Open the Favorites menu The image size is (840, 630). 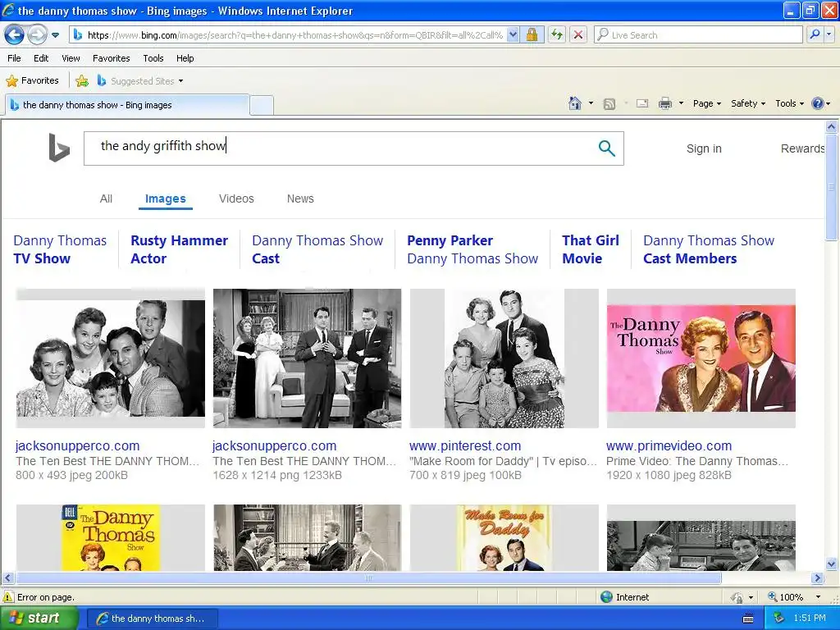(111, 58)
